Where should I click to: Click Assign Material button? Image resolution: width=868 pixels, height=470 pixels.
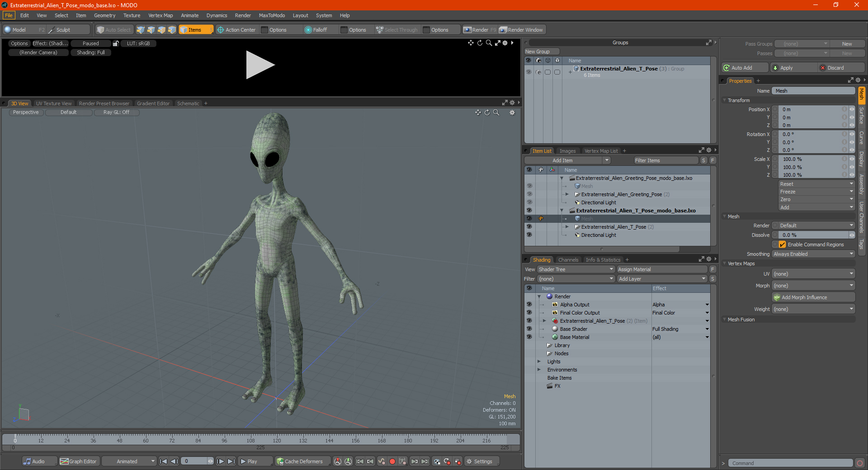click(x=662, y=269)
